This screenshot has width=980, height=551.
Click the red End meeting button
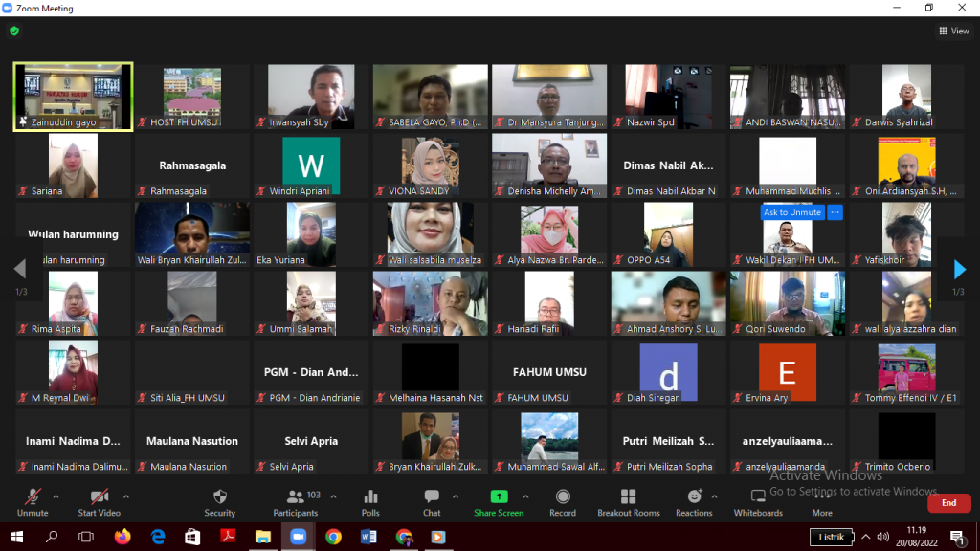(x=948, y=503)
